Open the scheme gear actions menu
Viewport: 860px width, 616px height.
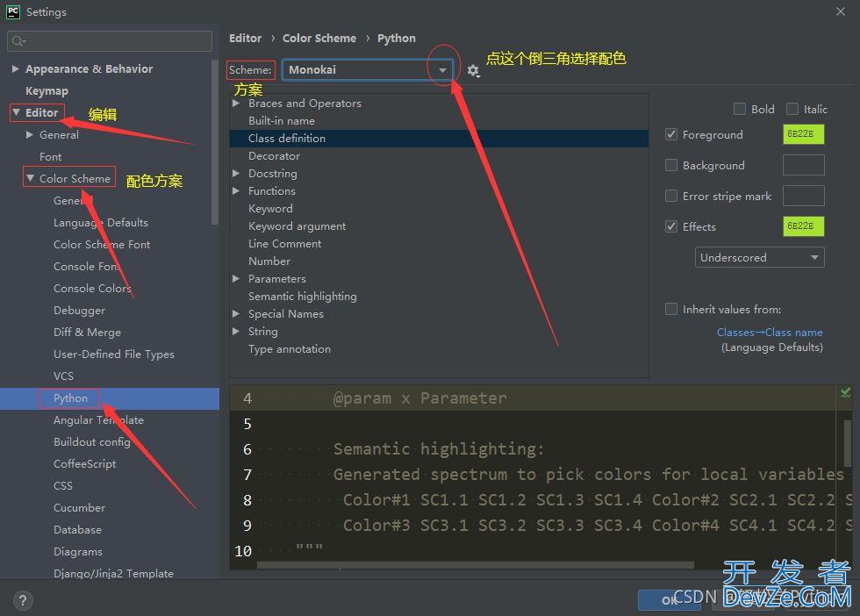point(473,71)
